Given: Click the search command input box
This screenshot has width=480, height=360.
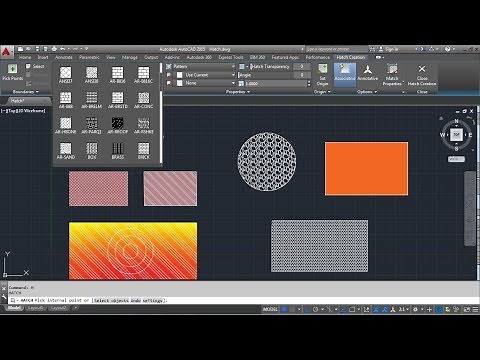Looking at the screenshot, I should tap(337, 49).
